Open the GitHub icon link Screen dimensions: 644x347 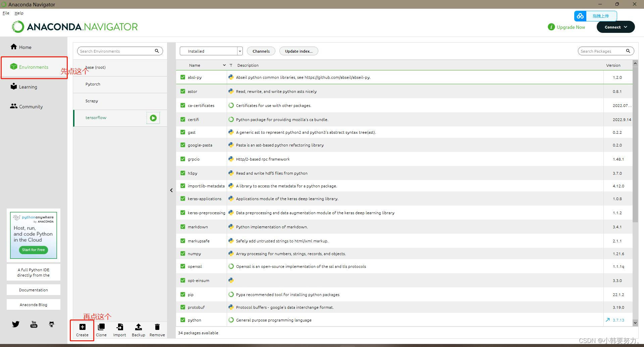click(52, 324)
